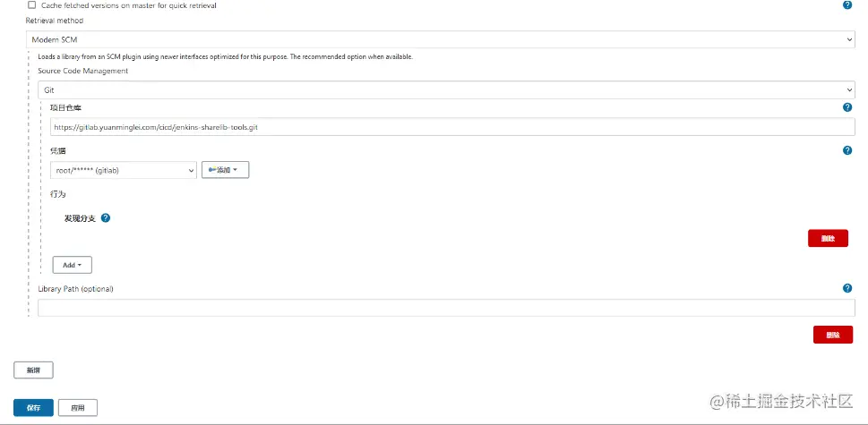
Task: Click the project repository URL field
Action: pyautogui.click(x=452, y=127)
